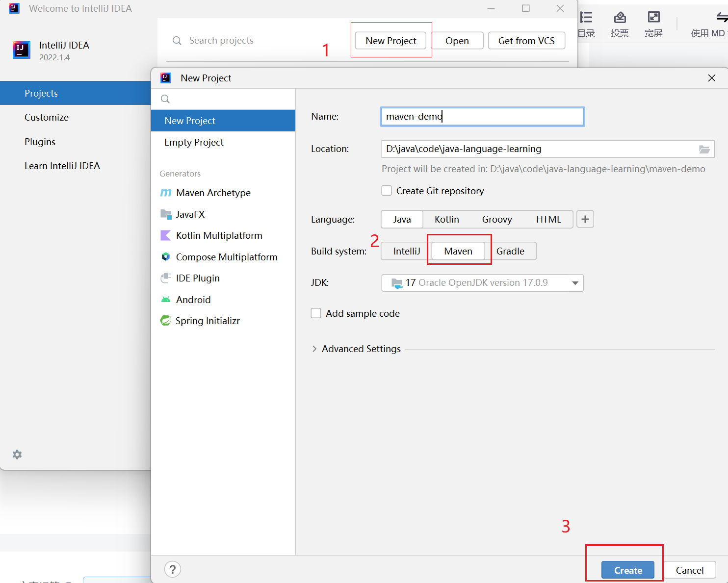
Task: Click the 投票 vote icon
Action: 620,18
